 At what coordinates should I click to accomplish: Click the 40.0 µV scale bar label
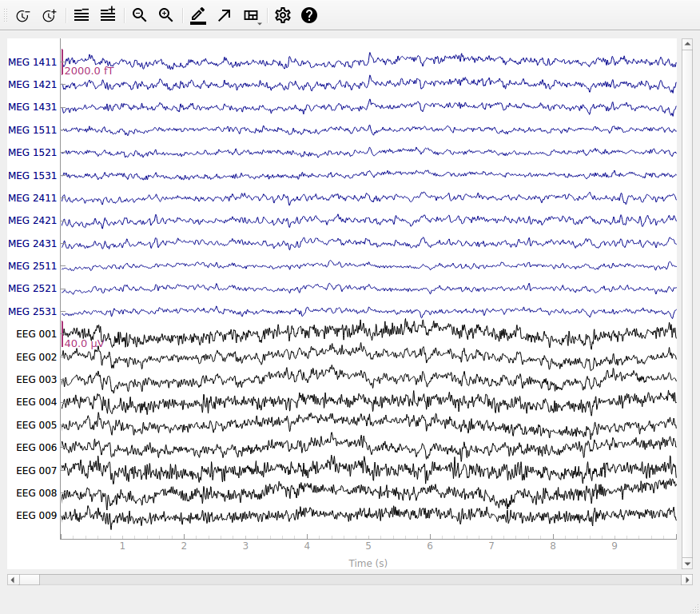coord(84,344)
